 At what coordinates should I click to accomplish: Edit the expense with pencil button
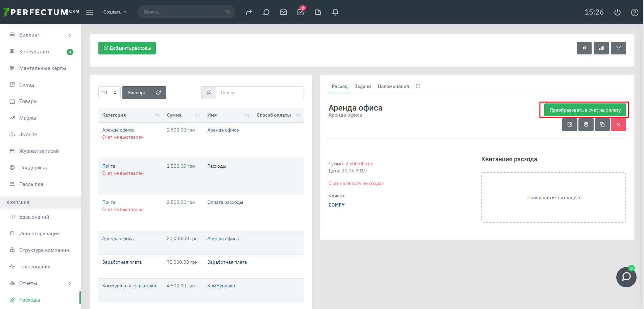[x=570, y=124]
